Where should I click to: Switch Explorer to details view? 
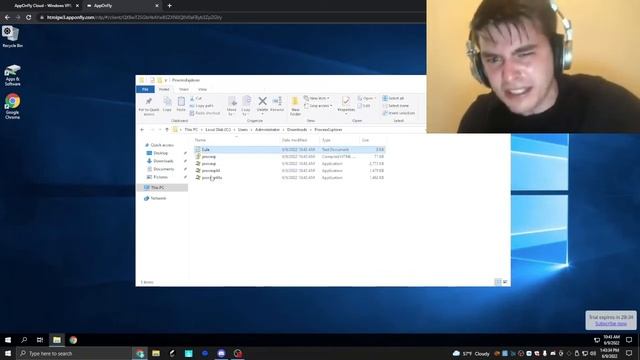498,282
